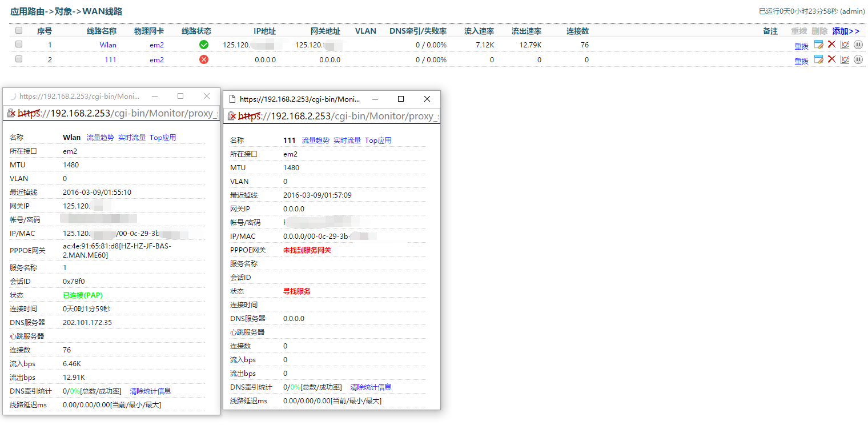Click the certificate error icon in Wlan popup address bar
The width and height of the screenshot is (868, 441).
tap(11, 113)
